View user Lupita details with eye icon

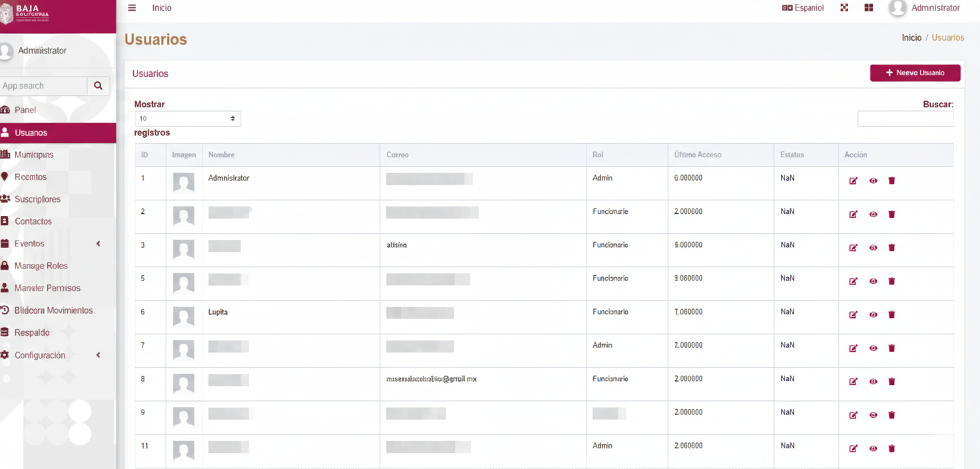click(873, 314)
